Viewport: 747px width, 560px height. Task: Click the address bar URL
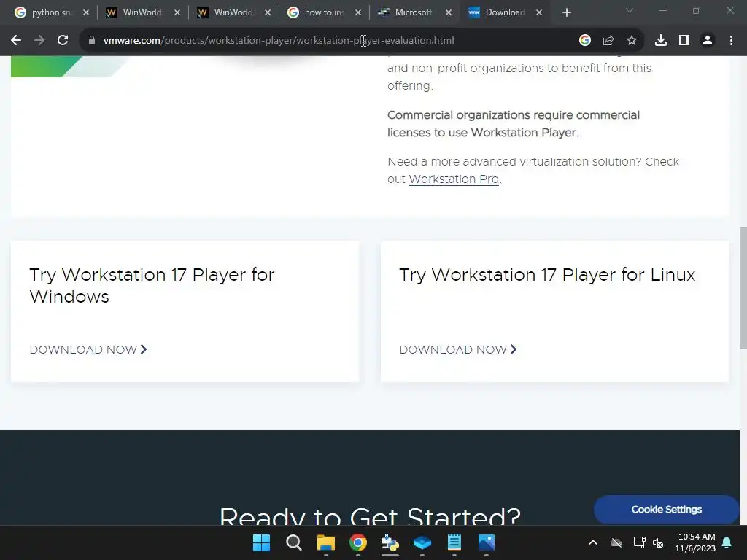(279, 41)
